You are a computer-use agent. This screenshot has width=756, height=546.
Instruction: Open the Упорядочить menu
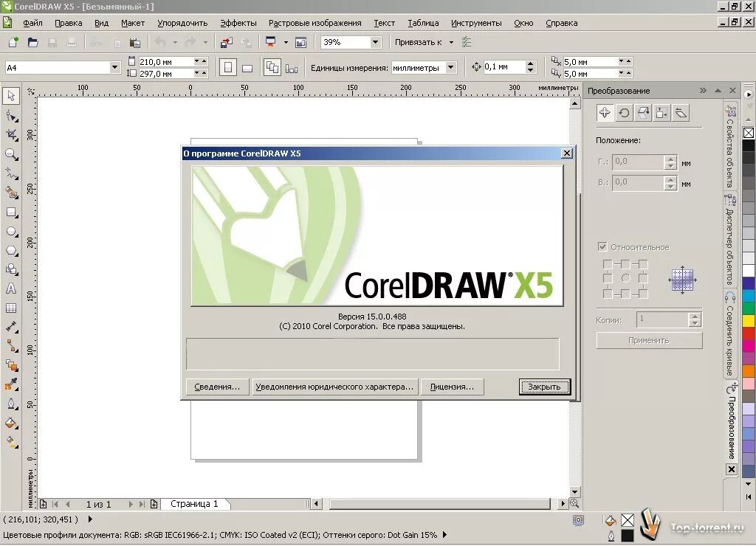click(x=182, y=23)
